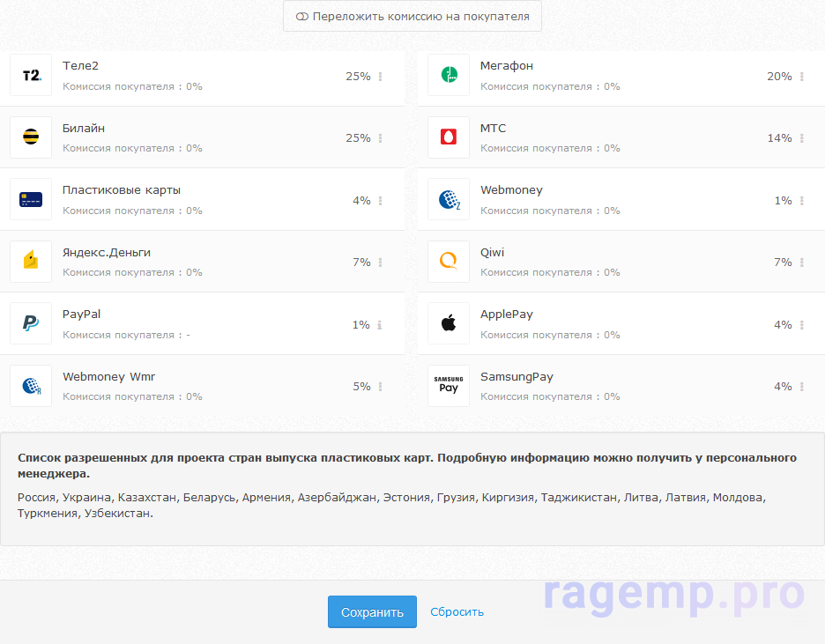Open options menu for Webmoney 1% row
825x644 pixels.
(802, 200)
